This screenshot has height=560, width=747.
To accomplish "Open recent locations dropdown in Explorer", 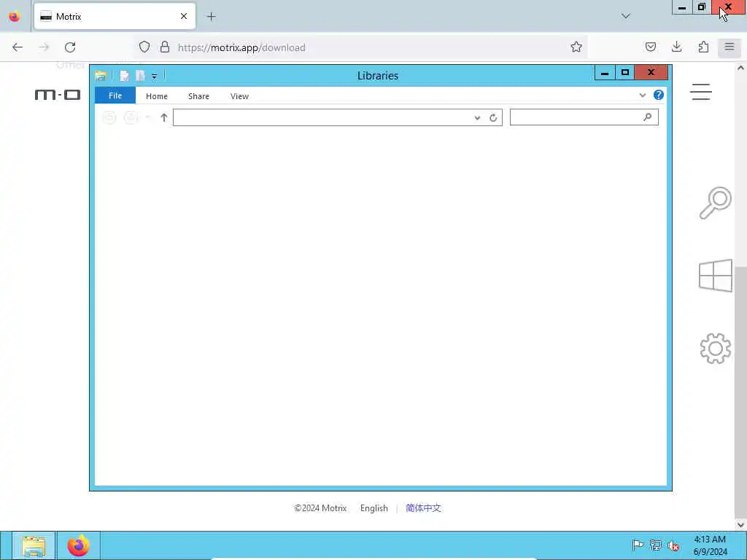I will (x=148, y=117).
